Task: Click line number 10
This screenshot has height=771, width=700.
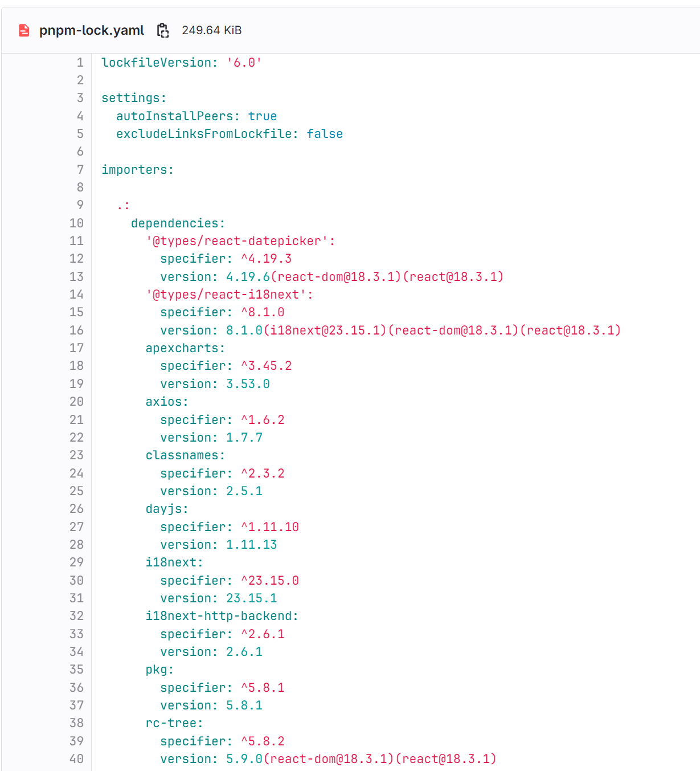Action: pyautogui.click(x=77, y=223)
